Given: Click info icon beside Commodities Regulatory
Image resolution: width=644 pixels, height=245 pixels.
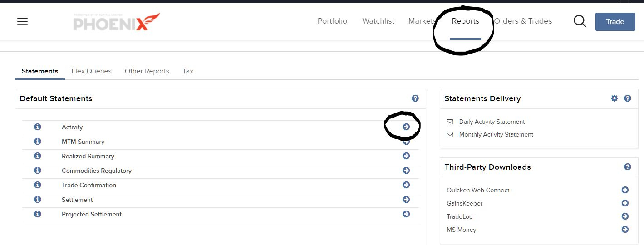Looking at the screenshot, I should point(38,171).
